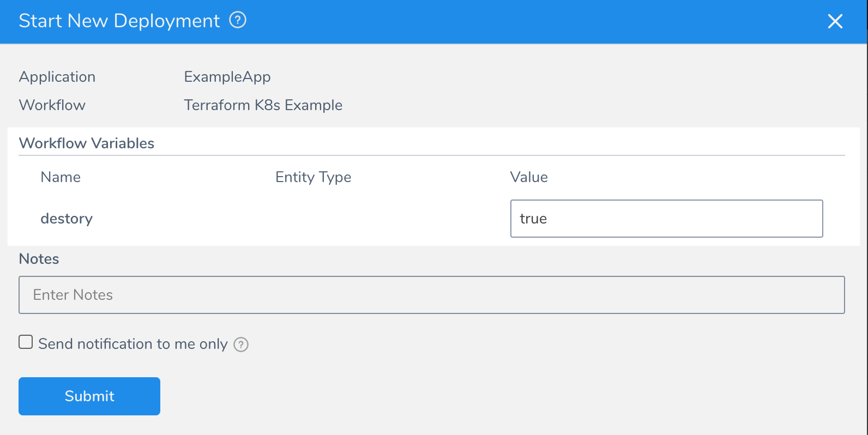Viewport: 868px width, 435px height.
Task: Click the Submit button
Action: pyautogui.click(x=89, y=396)
